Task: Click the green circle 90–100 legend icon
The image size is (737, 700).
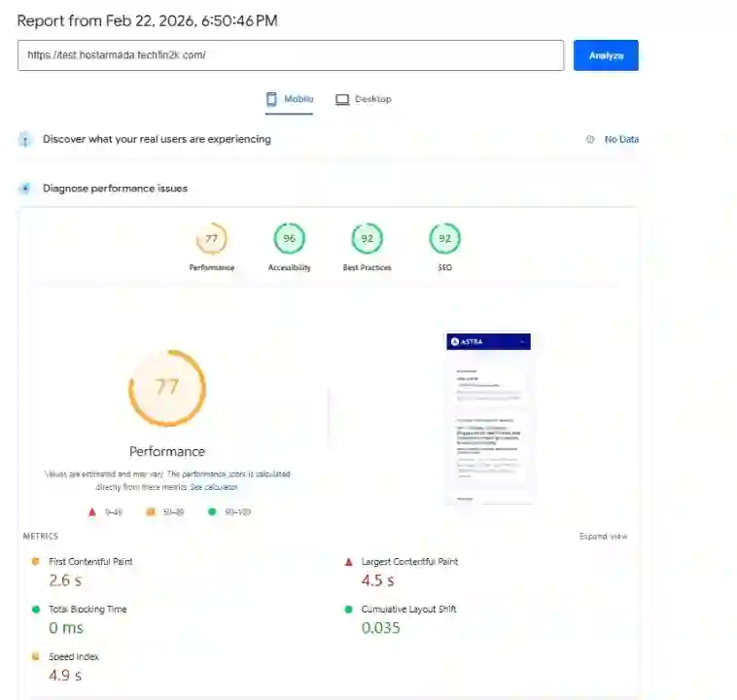Action: [212, 512]
